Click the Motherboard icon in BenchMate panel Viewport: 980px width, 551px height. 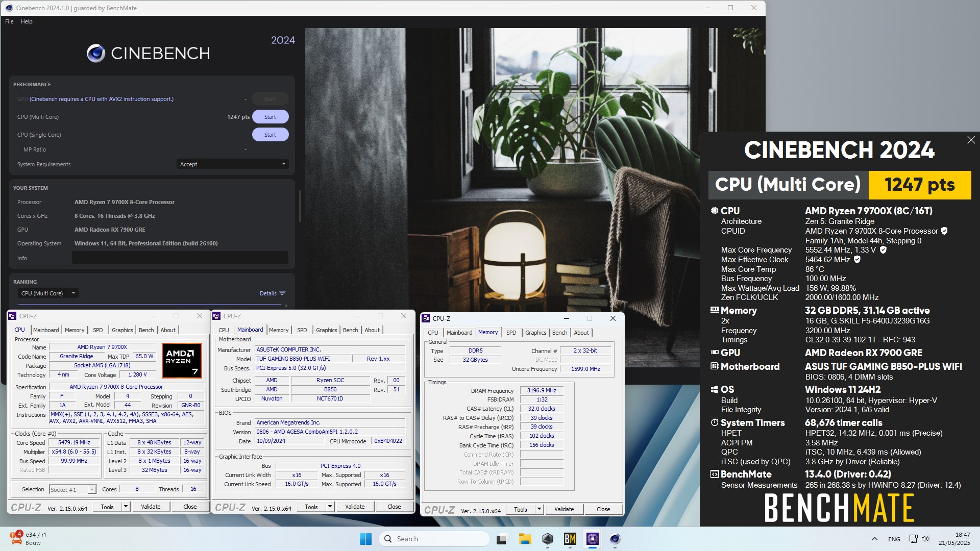pyautogui.click(x=715, y=366)
